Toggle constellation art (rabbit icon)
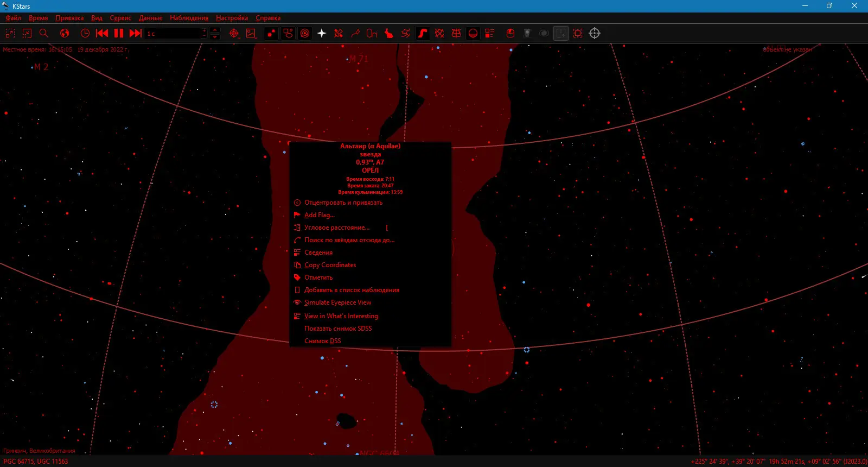The width and height of the screenshot is (868, 467). pyautogui.click(x=389, y=33)
